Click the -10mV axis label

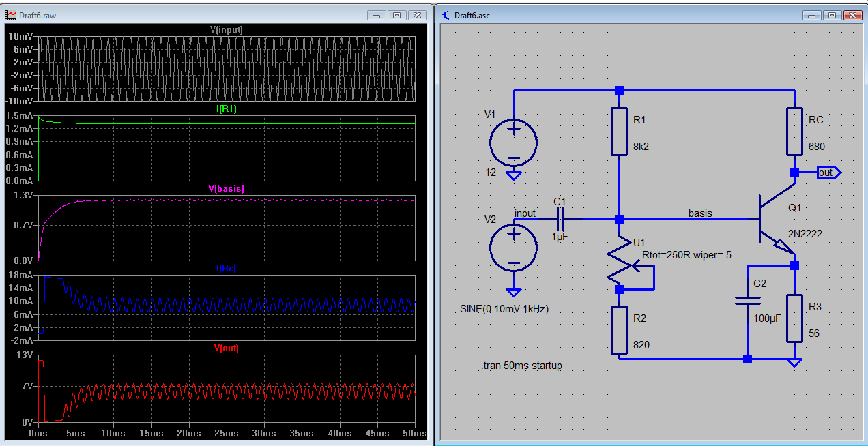tap(18, 101)
